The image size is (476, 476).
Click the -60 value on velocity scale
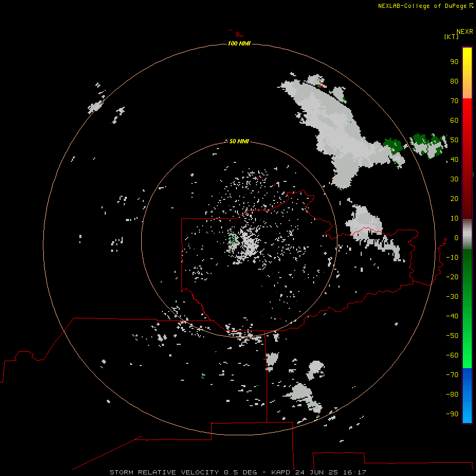pos(452,355)
